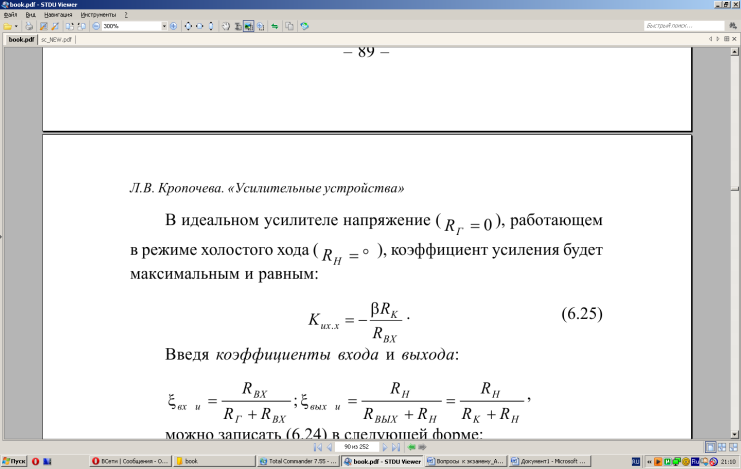Click equation number (6.25)
Image resolution: width=741 pixels, height=469 pixels.
coord(582,313)
